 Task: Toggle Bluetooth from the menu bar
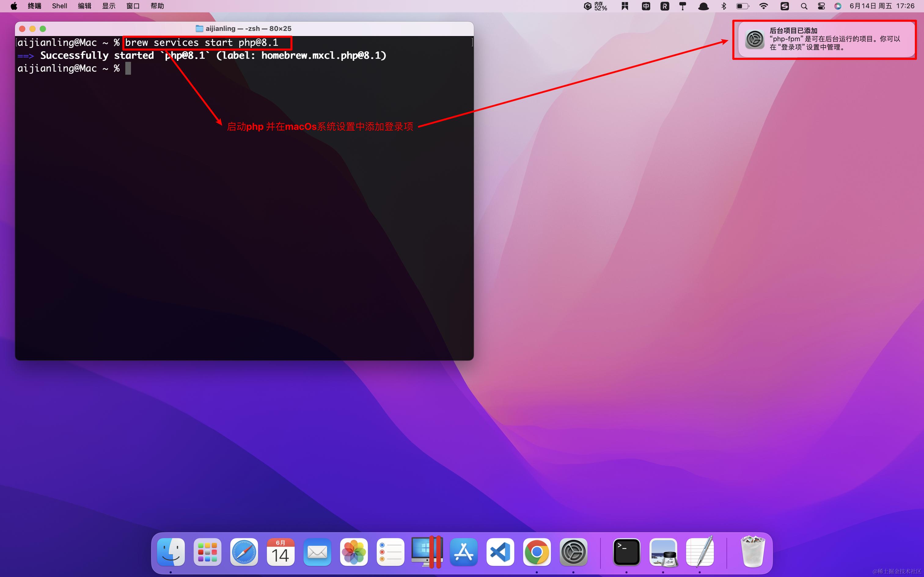coord(724,6)
